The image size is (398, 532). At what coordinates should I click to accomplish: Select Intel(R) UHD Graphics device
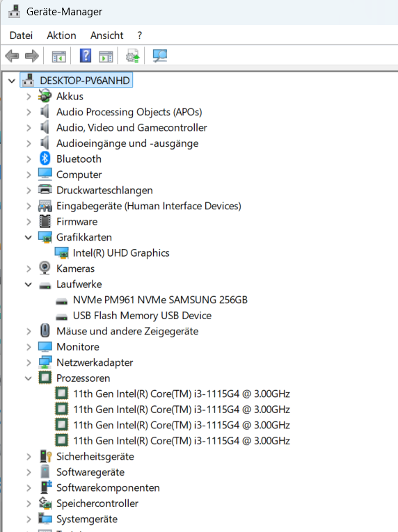121,252
